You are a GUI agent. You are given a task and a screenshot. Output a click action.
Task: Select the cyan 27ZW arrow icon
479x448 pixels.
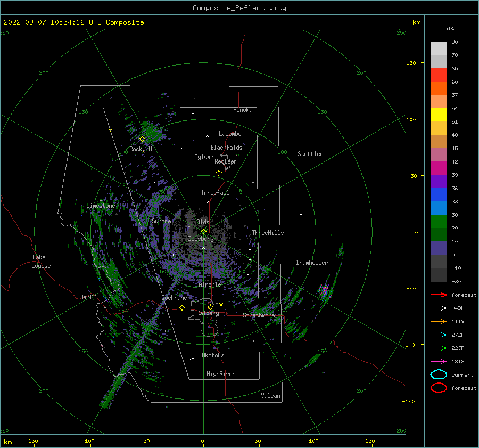pyautogui.click(x=439, y=335)
